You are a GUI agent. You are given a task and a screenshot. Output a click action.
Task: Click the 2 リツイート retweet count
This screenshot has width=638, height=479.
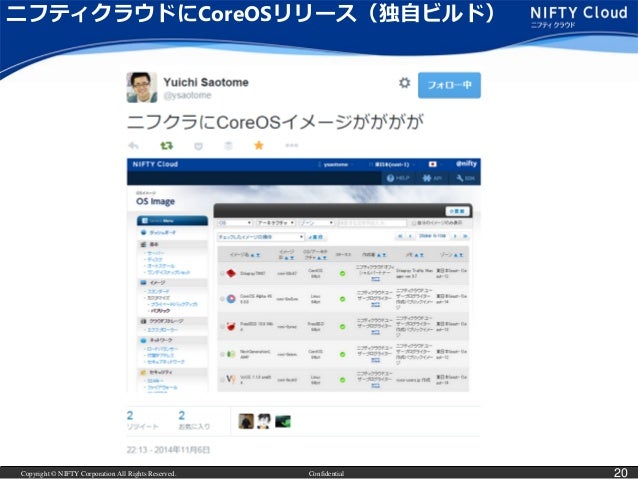click(x=142, y=420)
